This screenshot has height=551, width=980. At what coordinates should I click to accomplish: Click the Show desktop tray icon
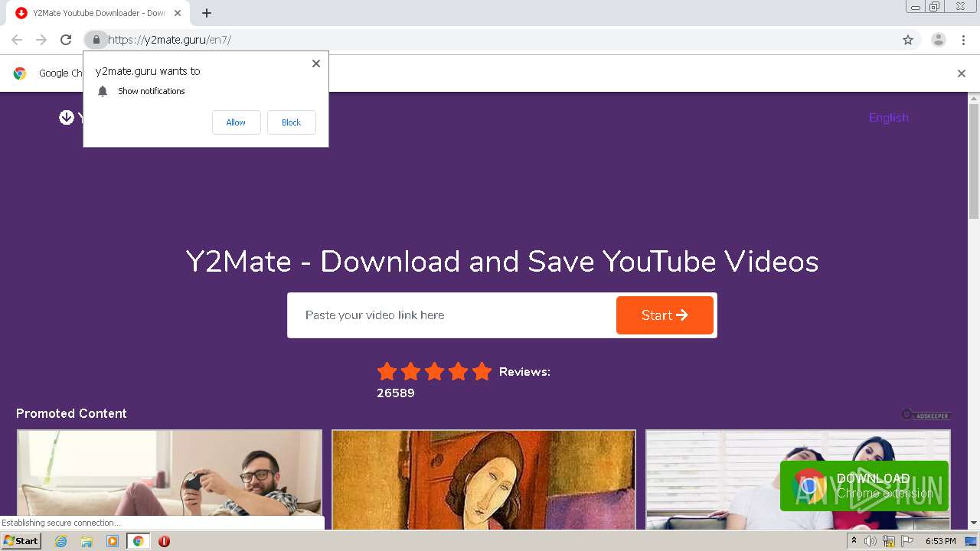972,541
